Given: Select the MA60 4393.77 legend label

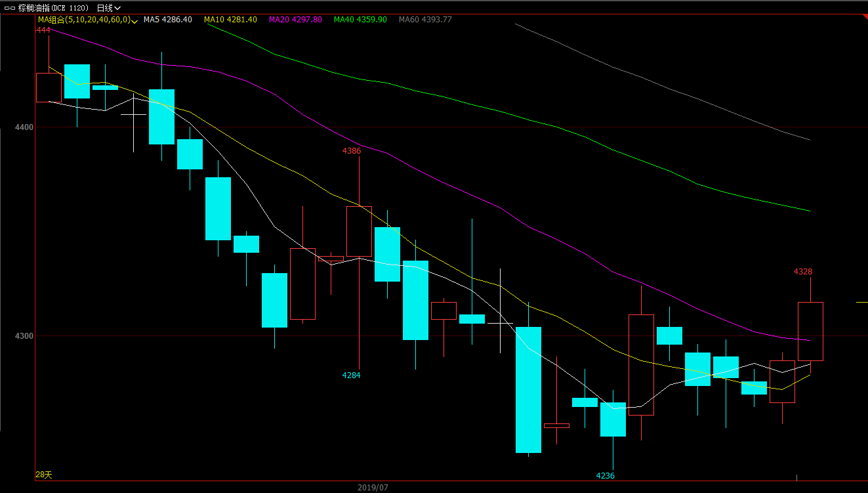Looking at the screenshot, I should [425, 20].
